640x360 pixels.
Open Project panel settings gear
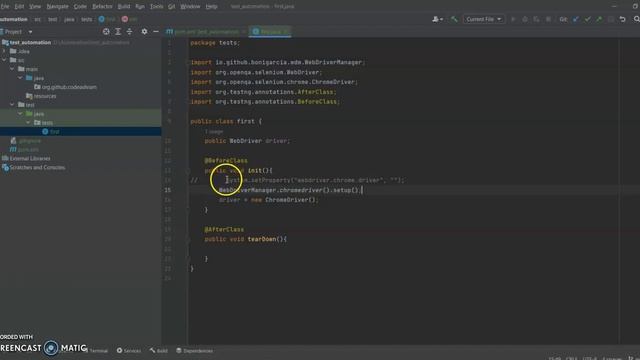[x=144, y=31]
